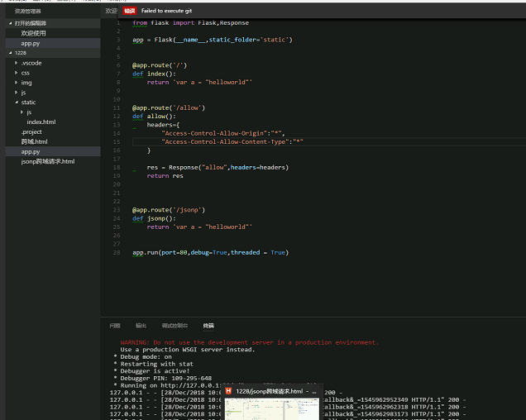
Task: Expand the css folder
Action: pos(26,73)
